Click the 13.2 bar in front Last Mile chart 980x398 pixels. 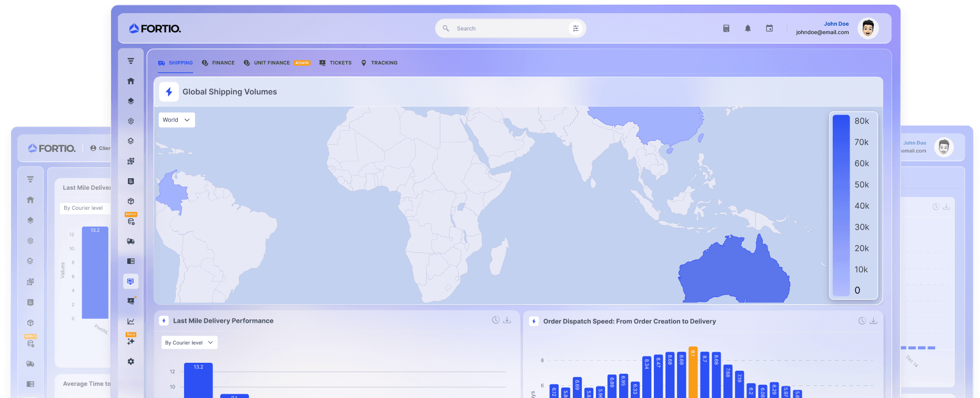pyautogui.click(x=198, y=380)
